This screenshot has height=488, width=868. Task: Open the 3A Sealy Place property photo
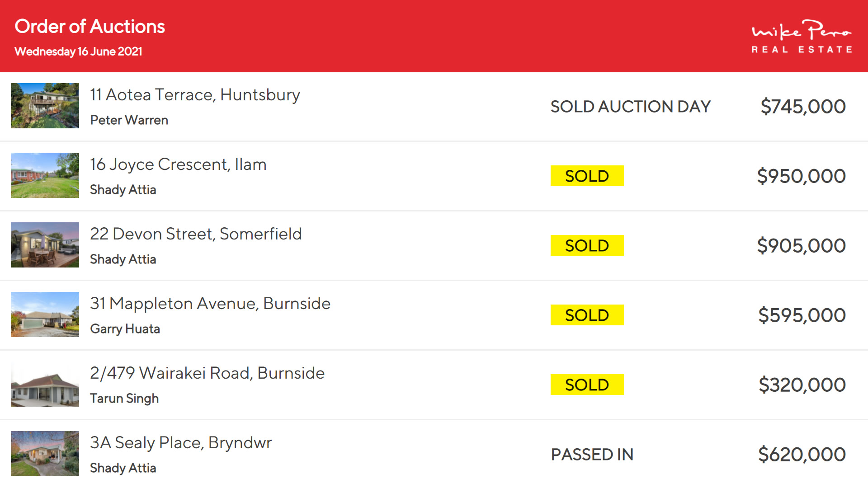(45, 454)
